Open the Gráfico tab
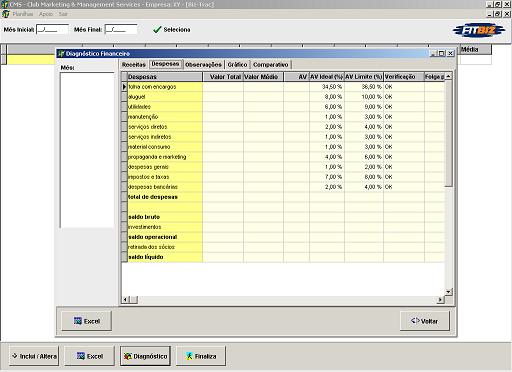Screen dimensions: 512x372 pyautogui.click(x=237, y=65)
